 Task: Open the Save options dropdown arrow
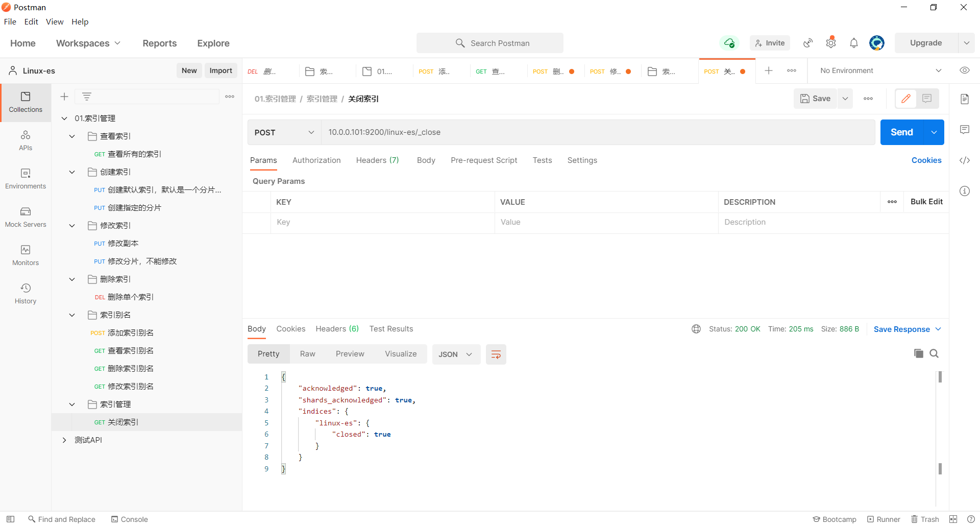[x=845, y=99]
